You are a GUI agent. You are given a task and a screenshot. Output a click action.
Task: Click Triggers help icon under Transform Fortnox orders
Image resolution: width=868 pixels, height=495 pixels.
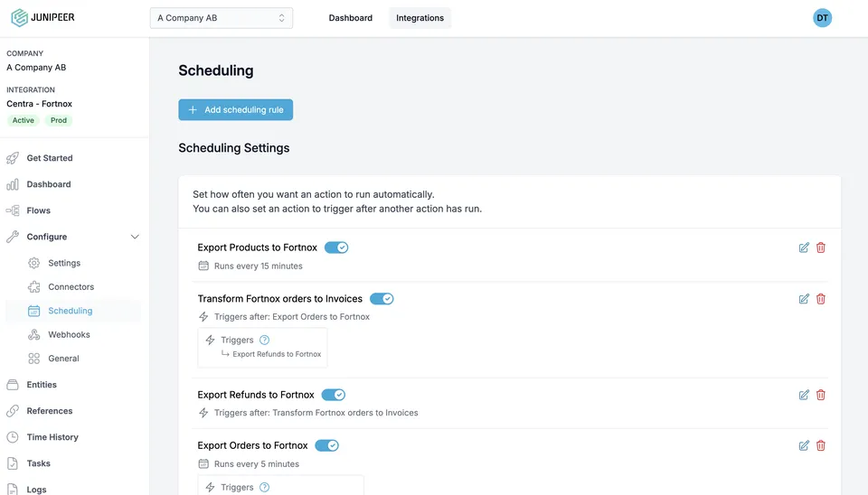tap(265, 341)
